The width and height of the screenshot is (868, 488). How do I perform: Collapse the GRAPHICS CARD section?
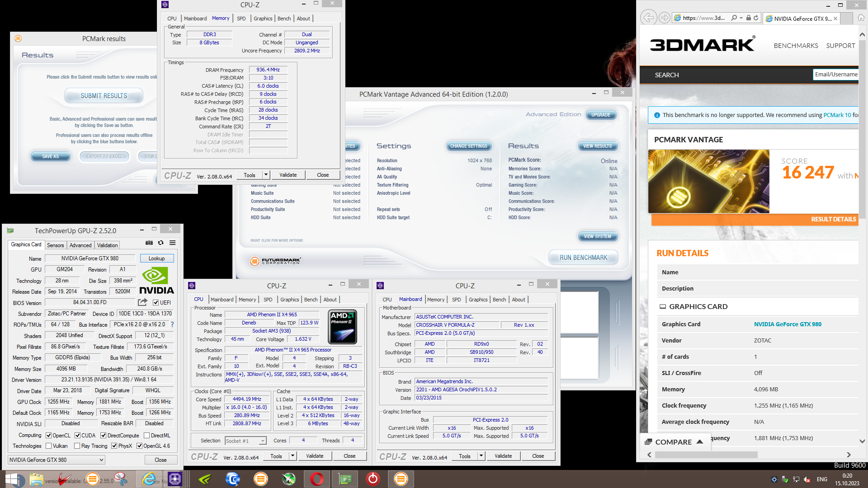[x=663, y=306]
